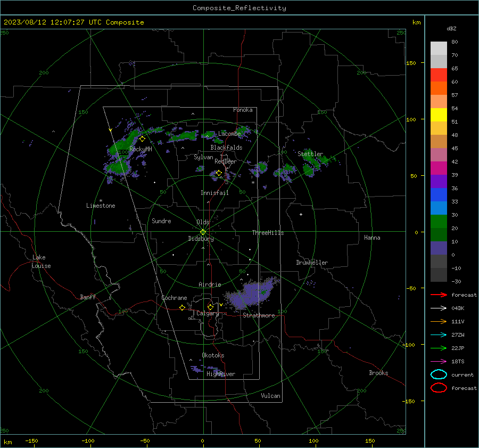Click the -150 label on the bottom km axis
This screenshot has width=479, height=448.
(x=31, y=441)
